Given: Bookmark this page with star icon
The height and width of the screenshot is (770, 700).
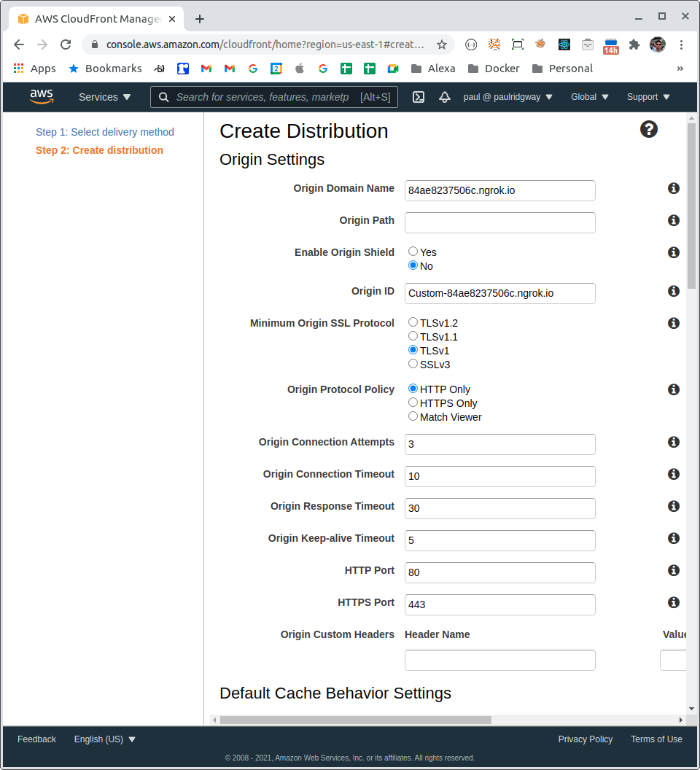Looking at the screenshot, I should [442, 44].
